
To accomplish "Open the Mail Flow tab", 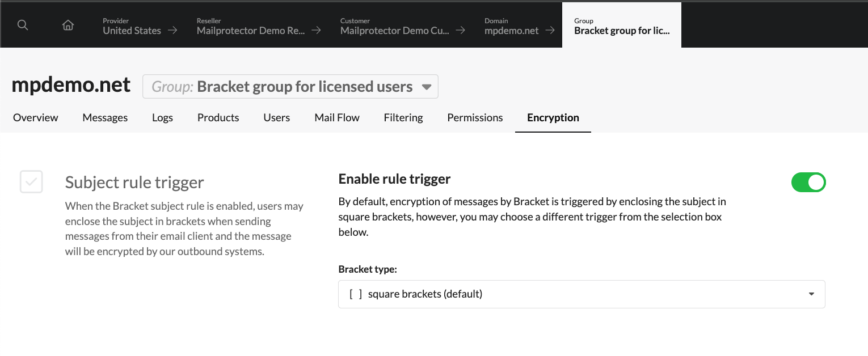I will 337,118.
